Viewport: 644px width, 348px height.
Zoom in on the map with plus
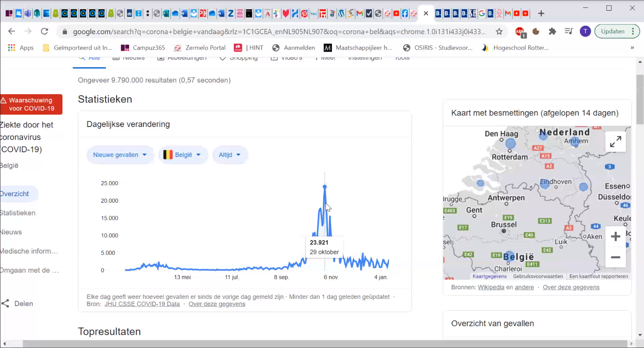[x=615, y=236]
